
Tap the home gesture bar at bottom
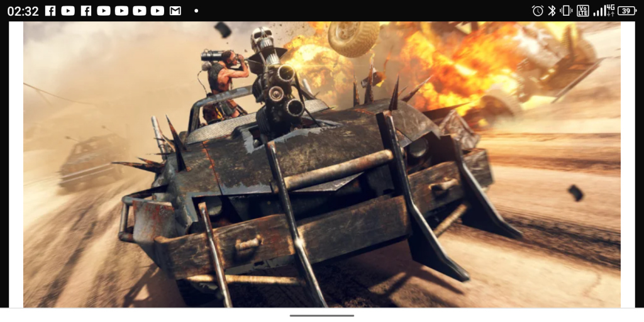[322, 315]
